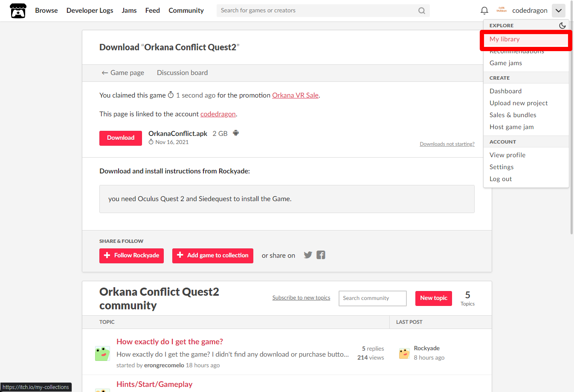Click the itch.io logo icon
The width and height of the screenshot is (574, 392).
click(x=18, y=11)
